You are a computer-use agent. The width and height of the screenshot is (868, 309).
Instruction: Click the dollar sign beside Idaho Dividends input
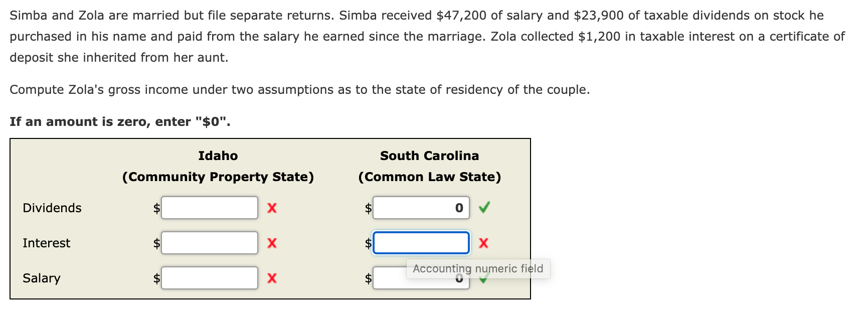155,208
